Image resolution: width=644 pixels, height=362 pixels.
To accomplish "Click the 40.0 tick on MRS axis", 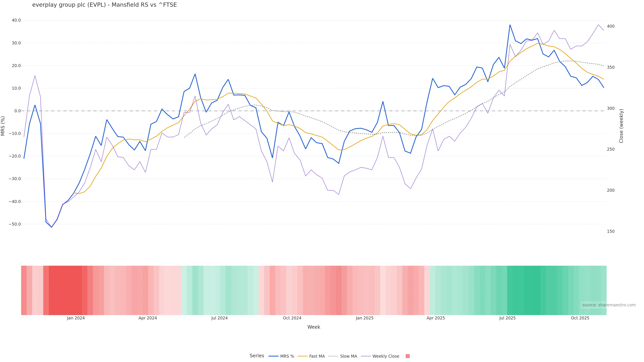I will point(16,20).
